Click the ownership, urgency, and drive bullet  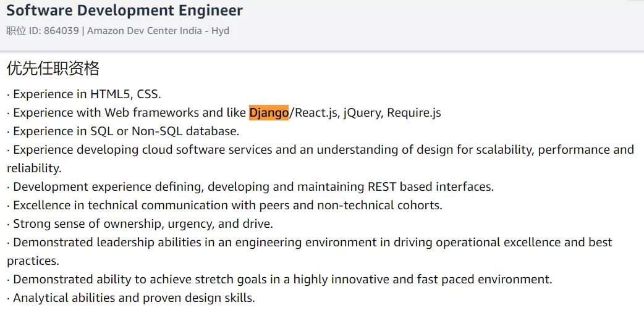(x=140, y=224)
